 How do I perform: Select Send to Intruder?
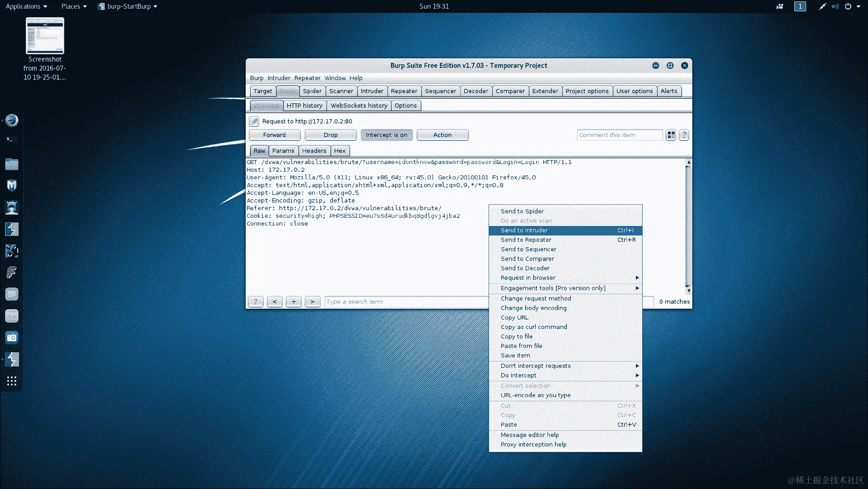click(565, 230)
